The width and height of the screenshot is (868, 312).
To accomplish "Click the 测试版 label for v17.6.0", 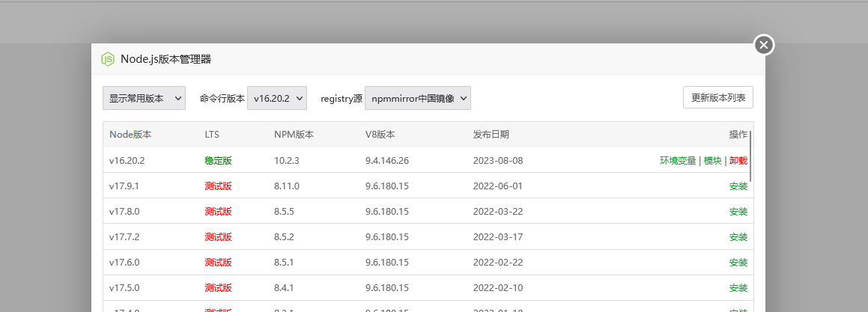I will 218,262.
